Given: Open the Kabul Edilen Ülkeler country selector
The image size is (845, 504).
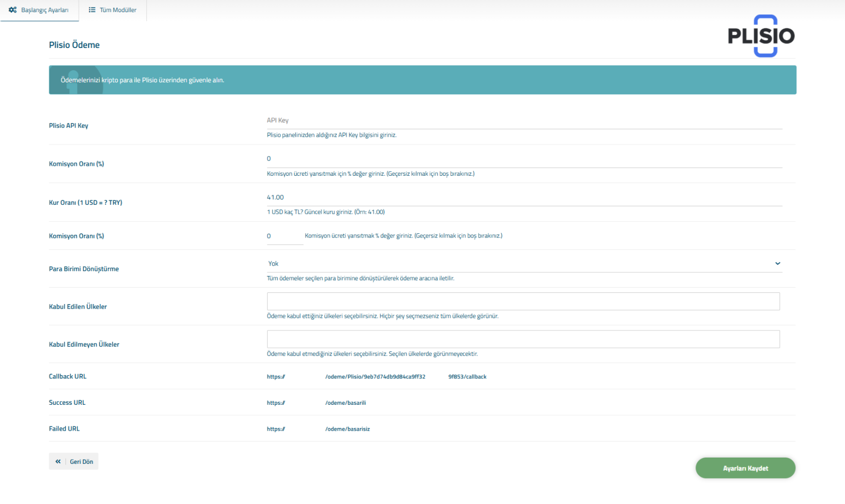Looking at the screenshot, I should tap(523, 301).
